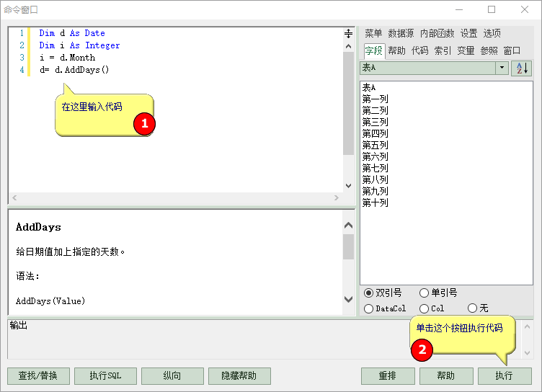The height and width of the screenshot is (392, 542).
Task: Select 第五列 in the field list
Action: coord(375,145)
